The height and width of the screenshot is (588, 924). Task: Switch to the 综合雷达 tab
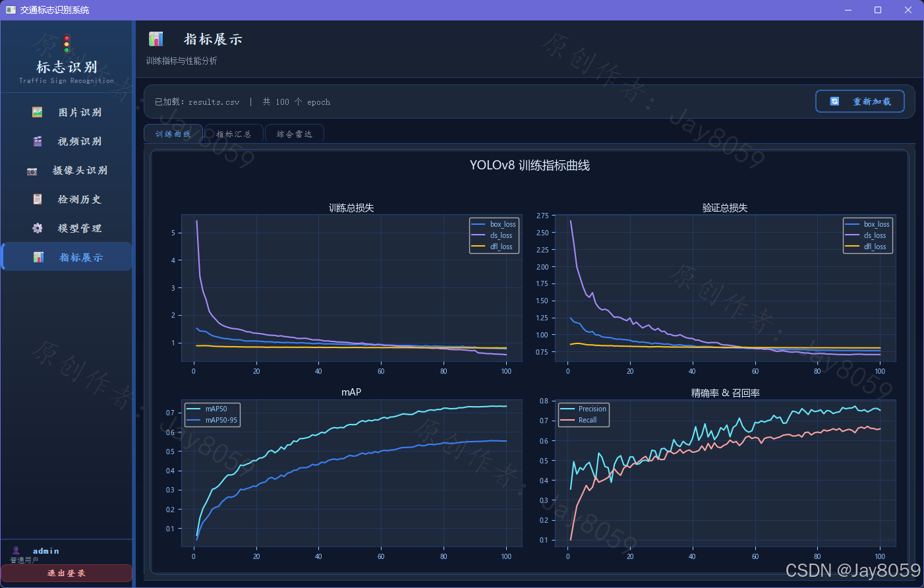295,134
